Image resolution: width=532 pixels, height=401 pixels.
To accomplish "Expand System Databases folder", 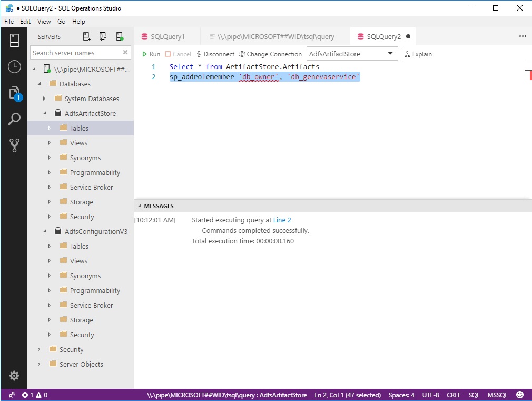I will 44,99.
